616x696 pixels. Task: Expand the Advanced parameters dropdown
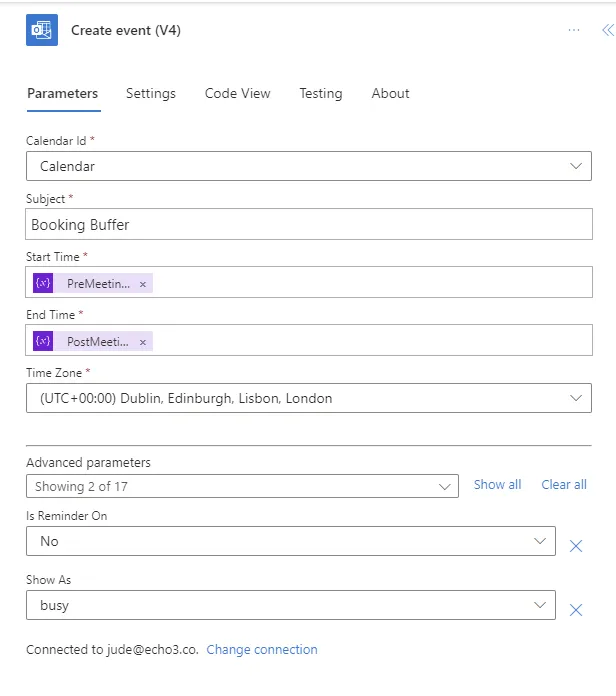pos(242,486)
